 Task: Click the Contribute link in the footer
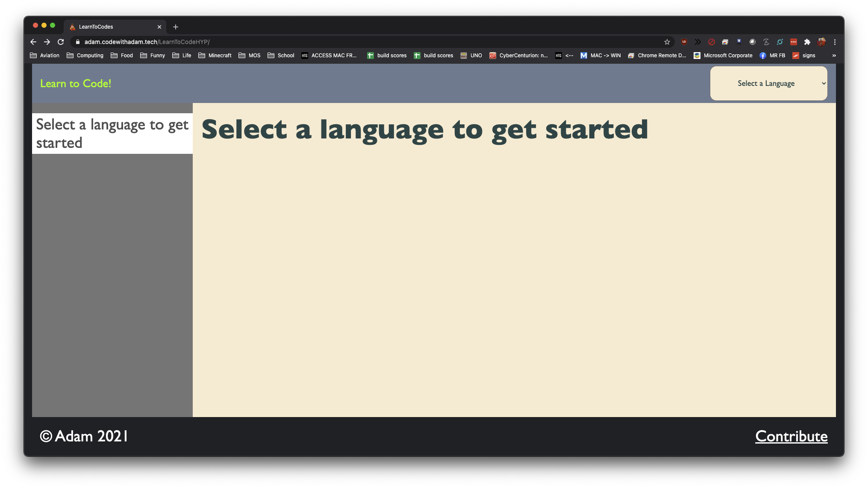tap(791, 436)
